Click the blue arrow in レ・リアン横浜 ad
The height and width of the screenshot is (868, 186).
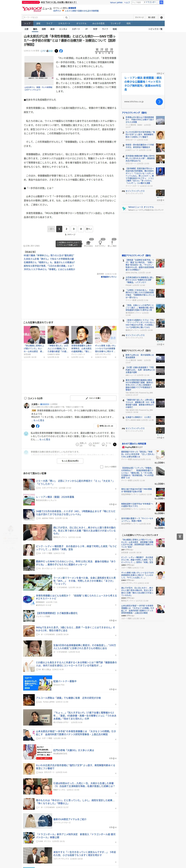[x=159, y=101]
